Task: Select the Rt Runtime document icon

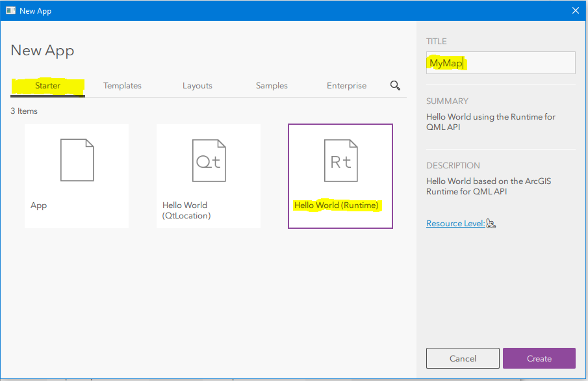Action: [341, 161]
